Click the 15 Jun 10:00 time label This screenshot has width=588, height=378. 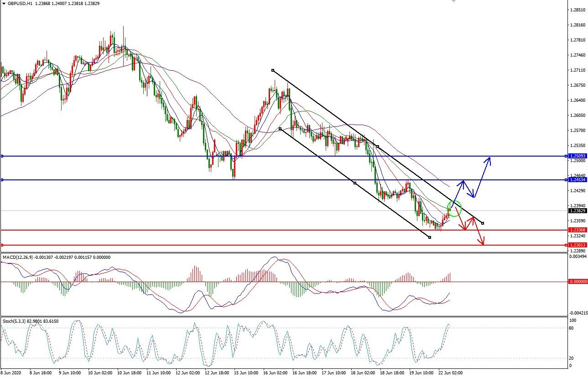click(246, 373)
